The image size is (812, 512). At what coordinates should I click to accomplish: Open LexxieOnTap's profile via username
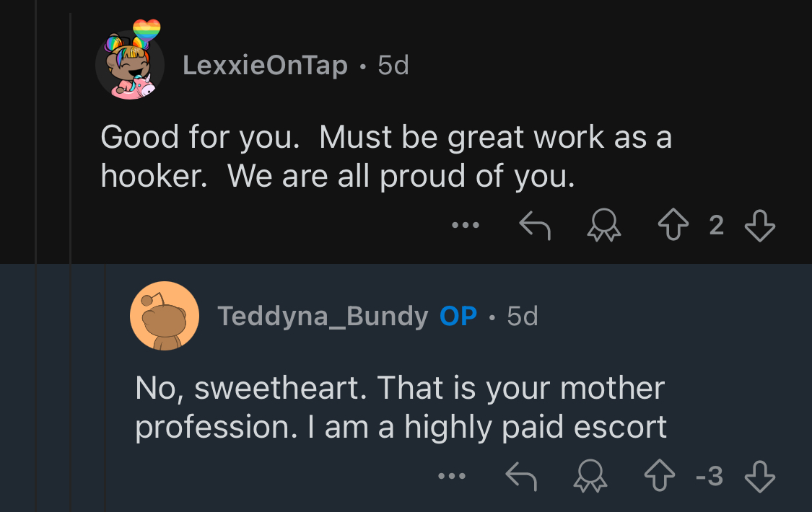click(x=265, y=65)
